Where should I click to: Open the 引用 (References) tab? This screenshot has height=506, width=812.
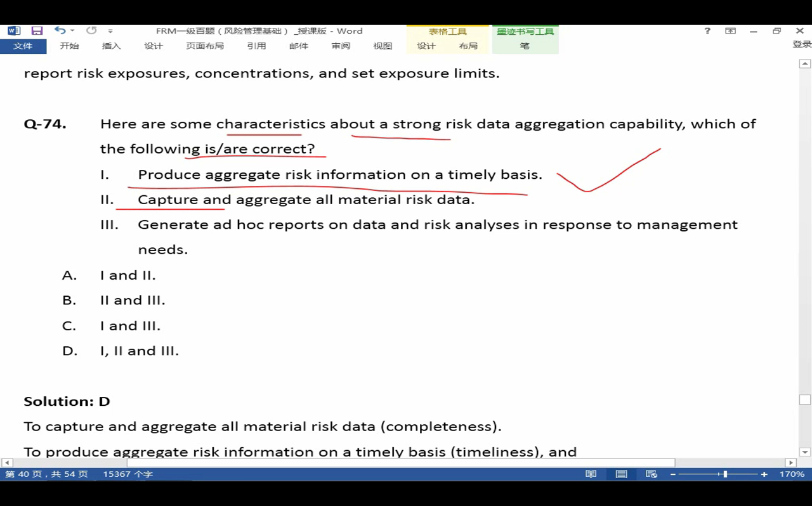tap(256, 46)
